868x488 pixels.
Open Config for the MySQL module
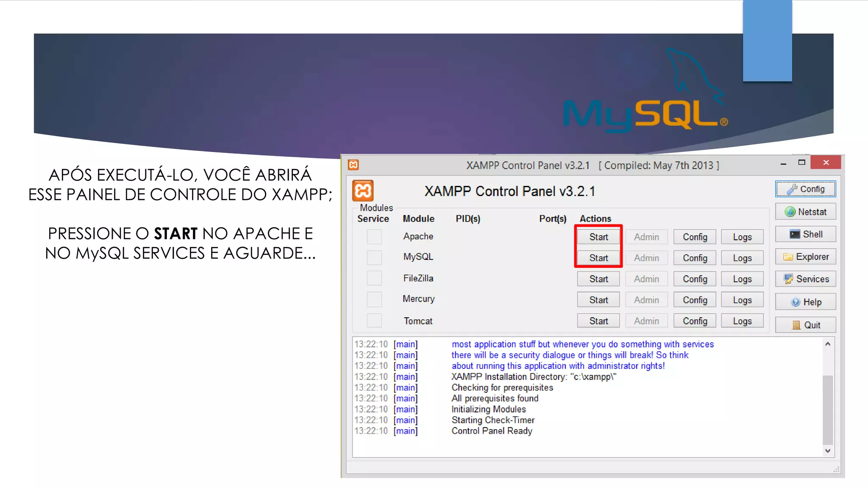(x=695, y=258)
